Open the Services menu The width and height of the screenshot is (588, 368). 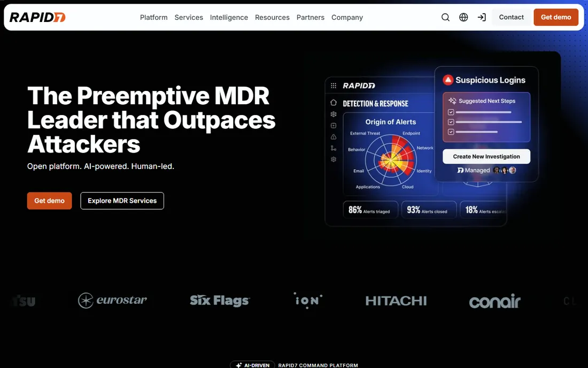pos(189,17)
